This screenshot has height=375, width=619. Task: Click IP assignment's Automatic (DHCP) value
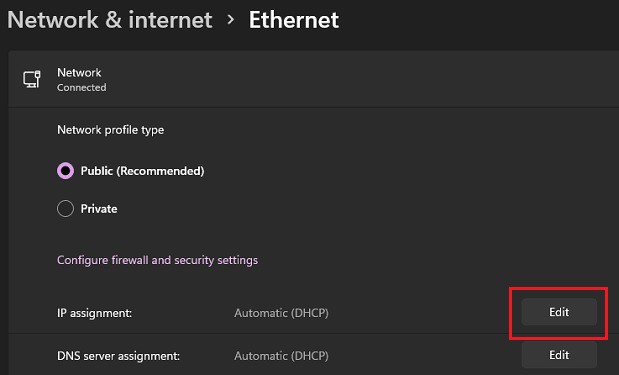[x=281, y=313]
